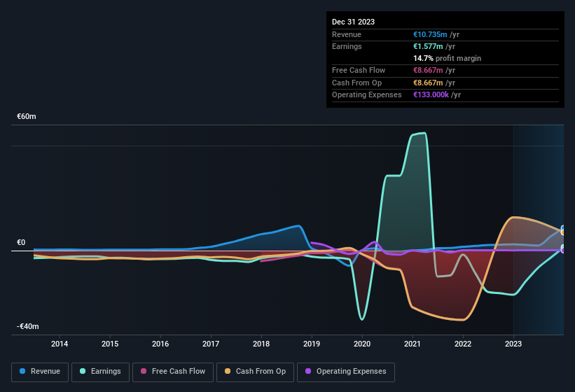Click the Dec 31 2023 tooltip date header

tap(353, 22)
